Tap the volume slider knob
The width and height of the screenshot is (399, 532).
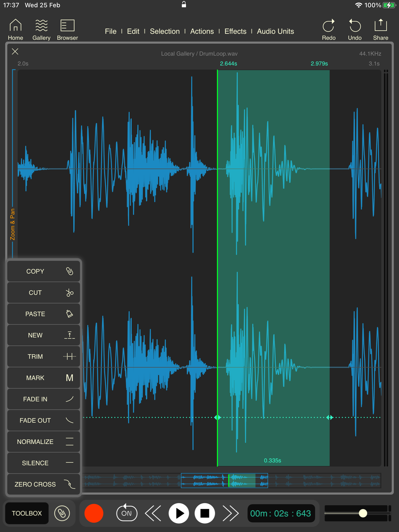click(x=363, y=513)
